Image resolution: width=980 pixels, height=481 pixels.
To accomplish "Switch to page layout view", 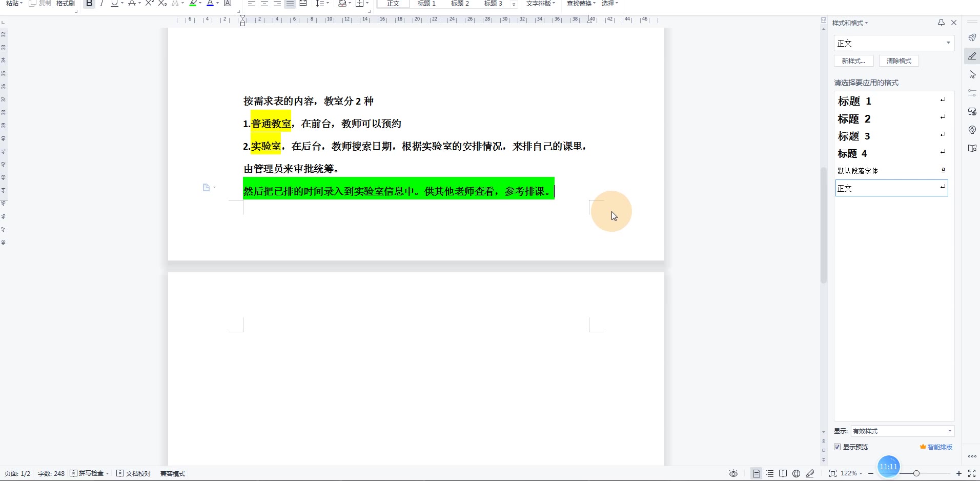I will [757, 473].
